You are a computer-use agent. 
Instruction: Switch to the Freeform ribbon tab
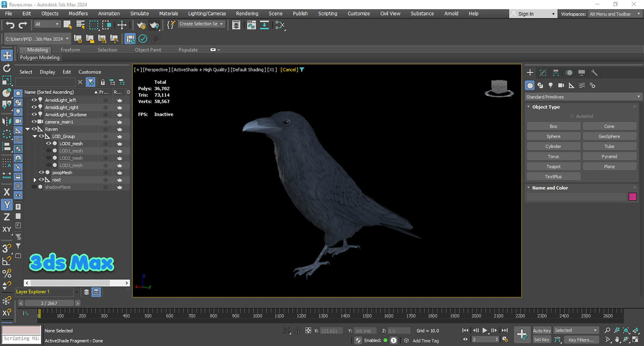70,50
